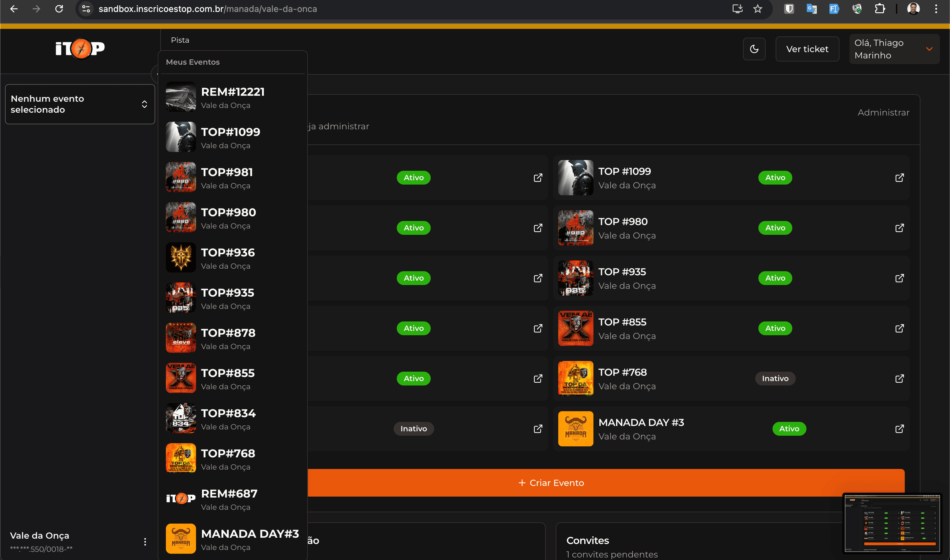Open TOP #980 card external link icon
Image resolution: width=950 pixels, height=560 pixels.
[899, 228]
